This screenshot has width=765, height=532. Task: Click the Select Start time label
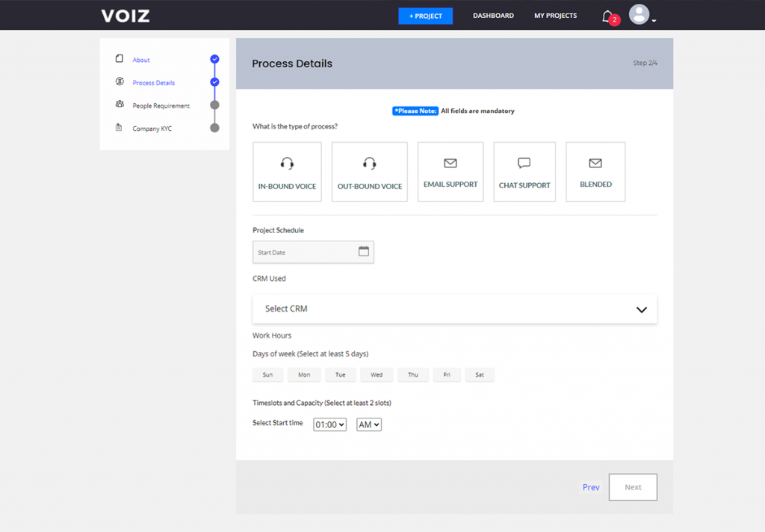(278, 423)
